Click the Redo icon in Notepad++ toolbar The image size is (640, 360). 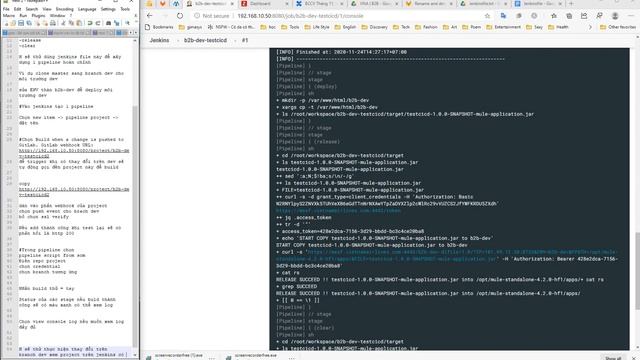(x=98, y=23)
